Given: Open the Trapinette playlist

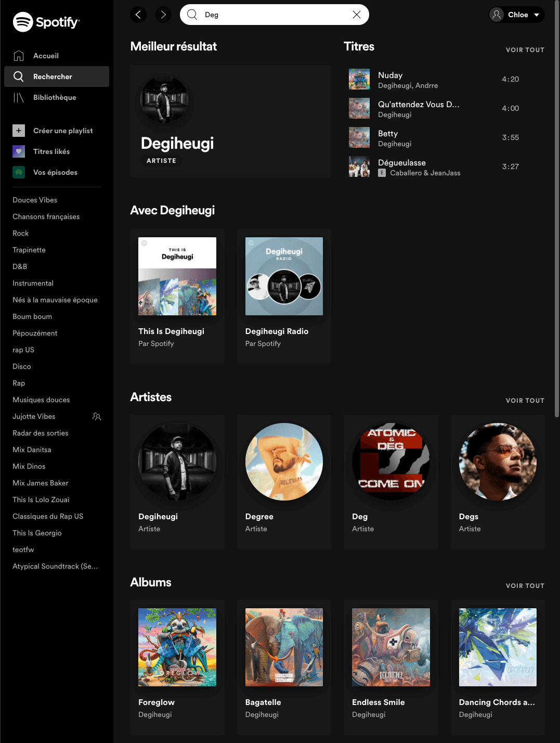Looking at the screenshot, I should click(x=29, y=250).
